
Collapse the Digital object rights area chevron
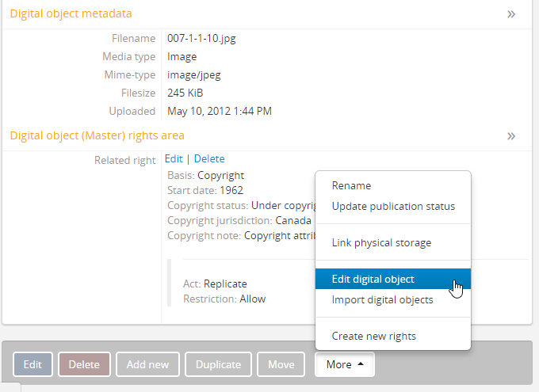[x=511, y=136]
